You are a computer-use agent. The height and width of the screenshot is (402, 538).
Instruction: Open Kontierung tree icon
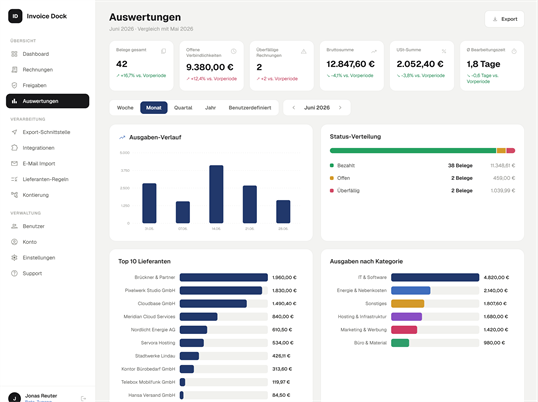point(14,195)
